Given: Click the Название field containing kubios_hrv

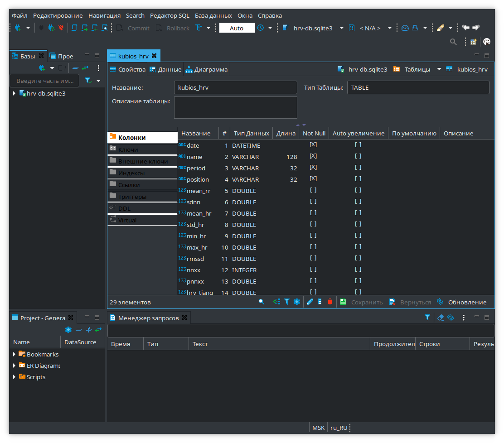Looking at the screenshot, I should coord(236,87).
